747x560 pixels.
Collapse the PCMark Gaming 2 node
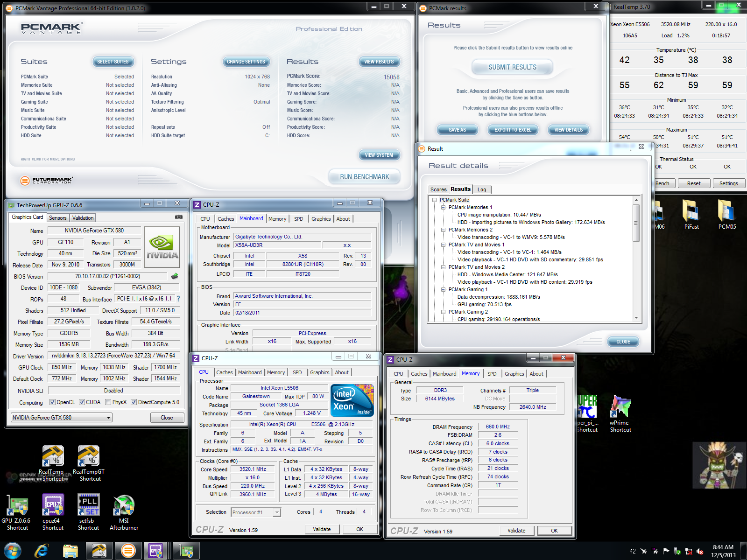(443, 312)
